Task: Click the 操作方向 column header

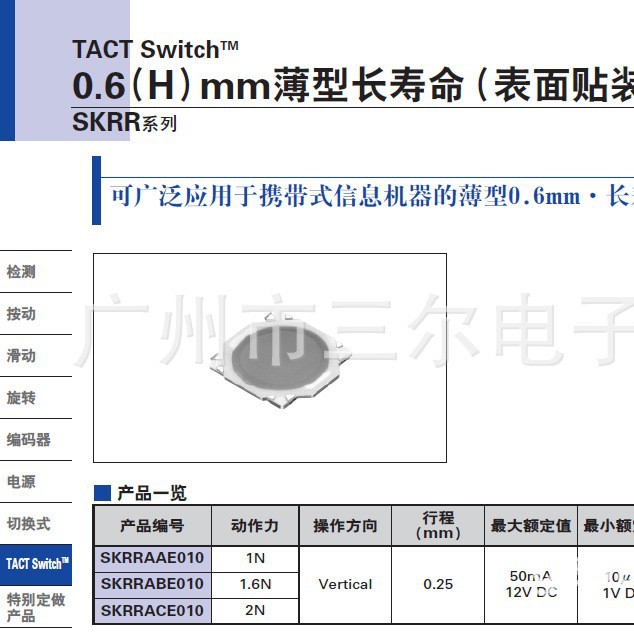Action: tap(345, 526)
